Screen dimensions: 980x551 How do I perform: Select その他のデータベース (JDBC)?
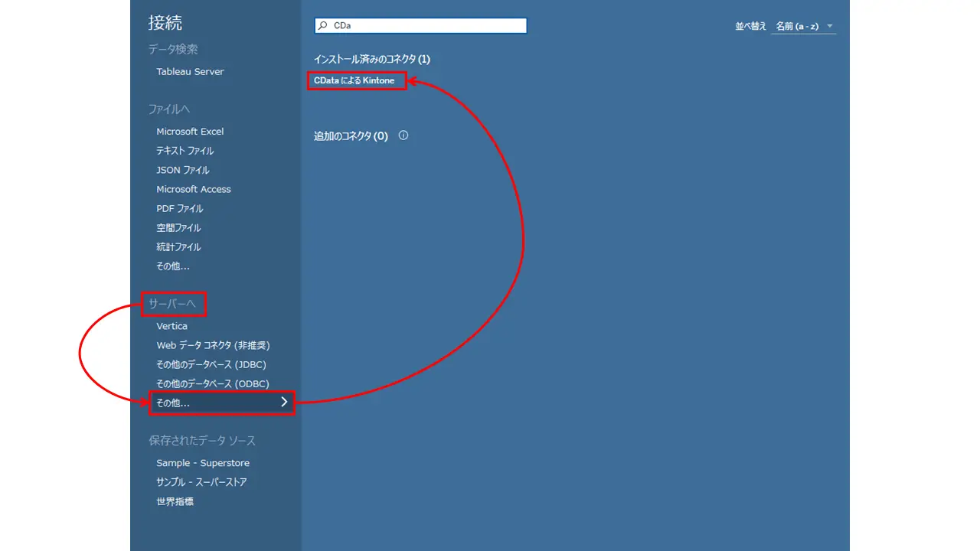pyautogui.click(x=211, y=364)
